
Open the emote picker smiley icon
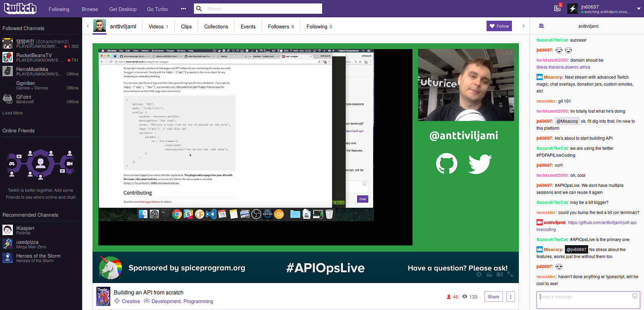[635, 296]
